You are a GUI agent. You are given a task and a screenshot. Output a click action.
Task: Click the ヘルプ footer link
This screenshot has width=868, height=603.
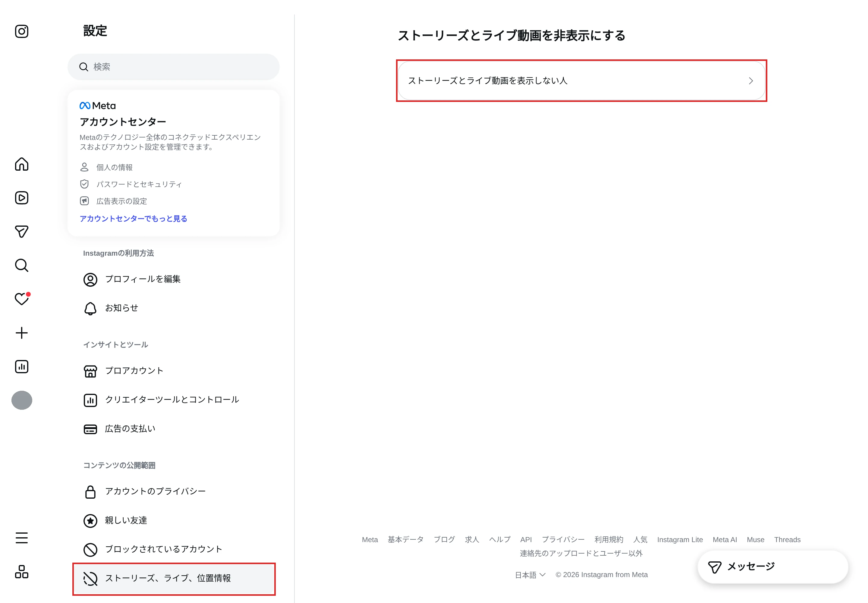pyautogui.click(x=500, y=540)
